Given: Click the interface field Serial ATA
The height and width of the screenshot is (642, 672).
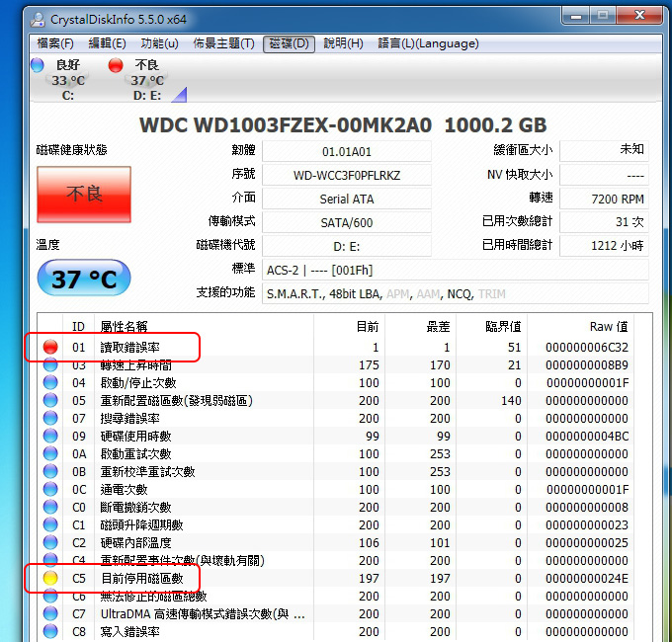Looking at the screenshot, I should (x=347, y=200).
